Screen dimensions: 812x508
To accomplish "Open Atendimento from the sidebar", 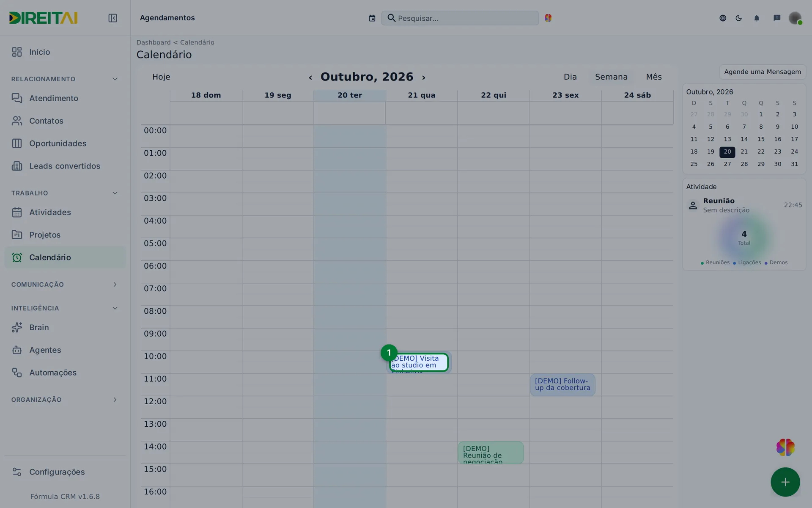I will click(x=65, y=98).
